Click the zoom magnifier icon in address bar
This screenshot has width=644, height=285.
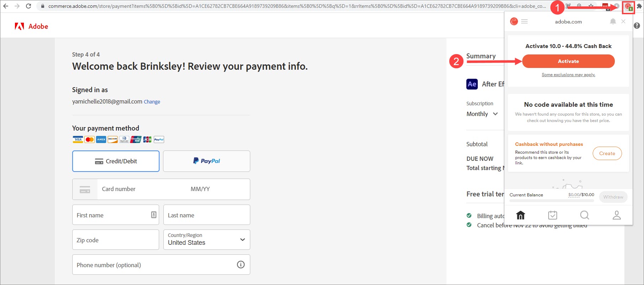(579, 6)
